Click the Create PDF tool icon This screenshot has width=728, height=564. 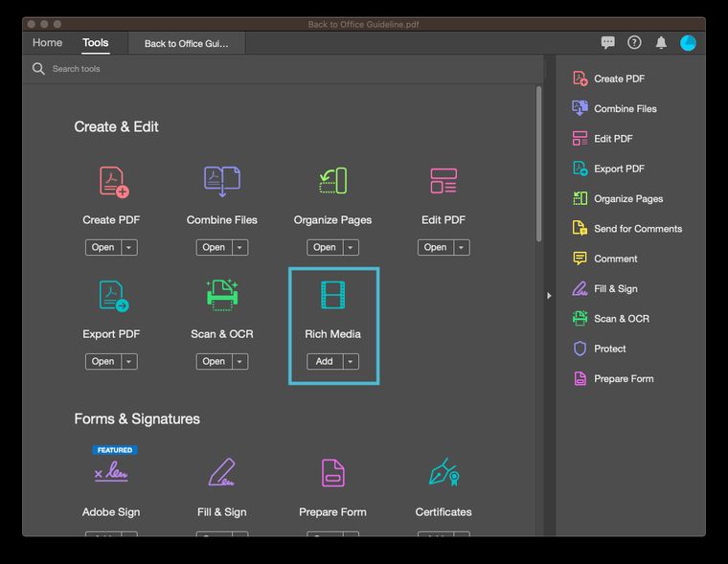tap(112, 181)
